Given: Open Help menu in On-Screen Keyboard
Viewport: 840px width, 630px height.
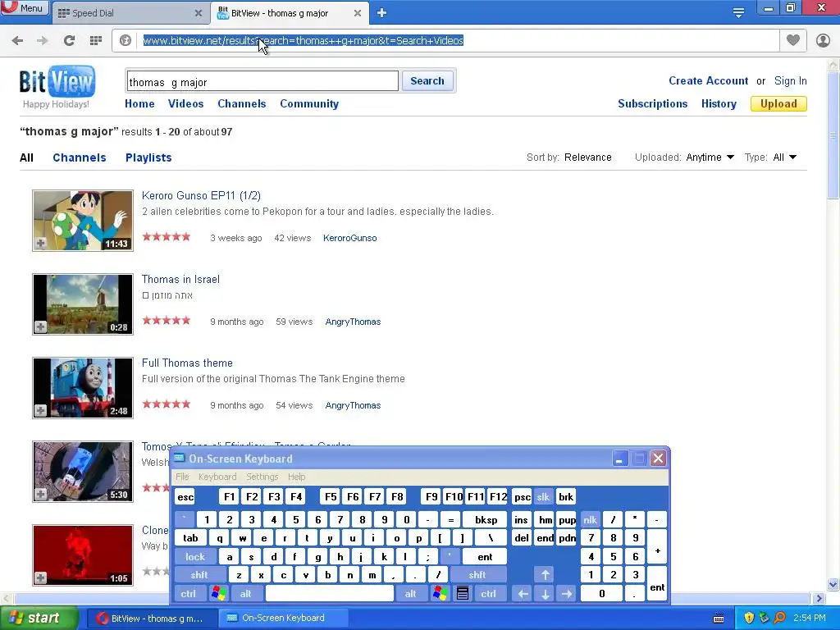Looking at the screenshot, I should click(296, 477).
